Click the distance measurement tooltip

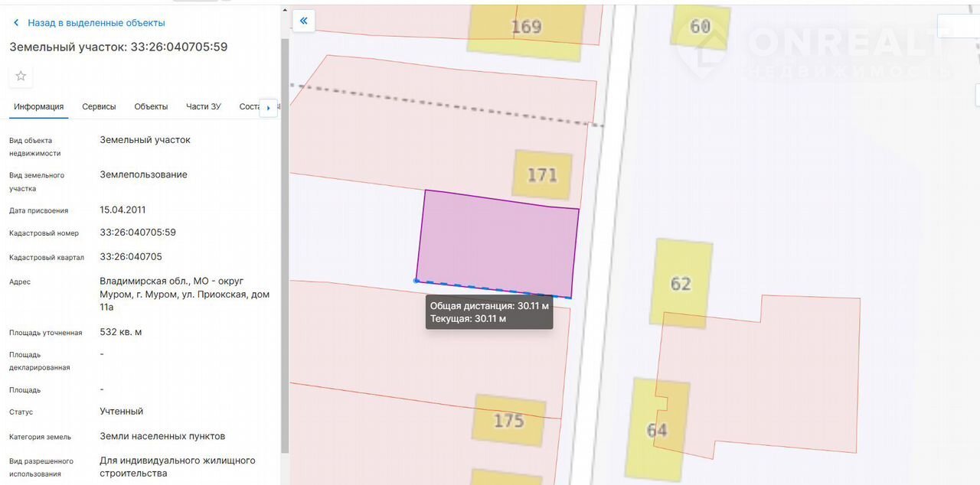coord(488,312)
